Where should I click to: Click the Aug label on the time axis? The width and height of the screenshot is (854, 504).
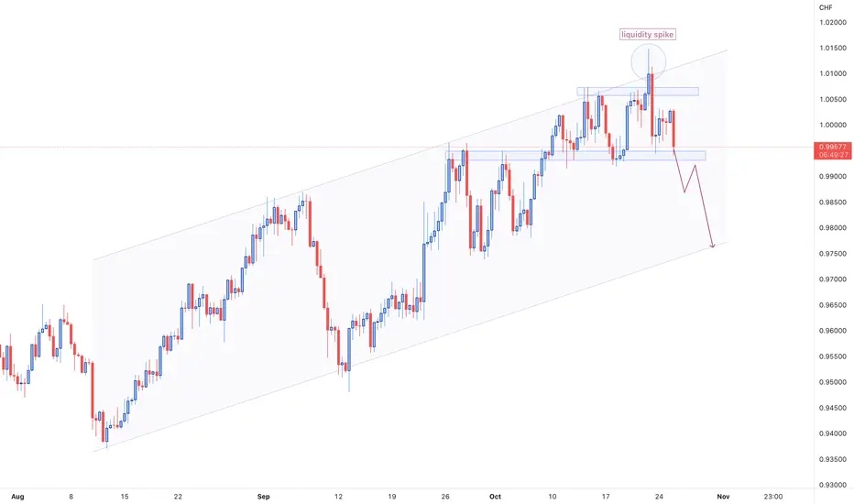tap(18, 497)
